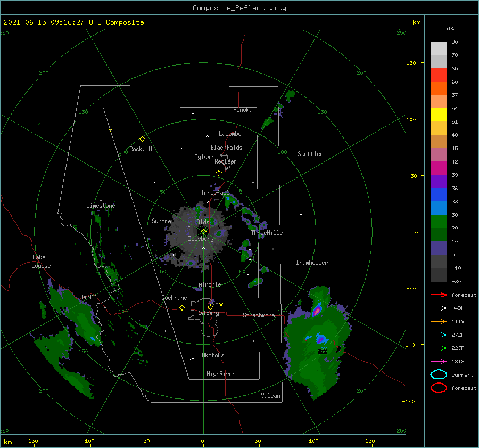Click the HighRiver label
This screenshot has height=448, width=479.
[221, 374]
